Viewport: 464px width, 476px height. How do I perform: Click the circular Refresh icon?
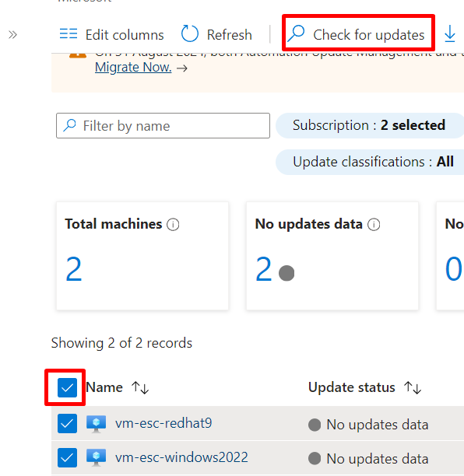(x=190, y=33)
